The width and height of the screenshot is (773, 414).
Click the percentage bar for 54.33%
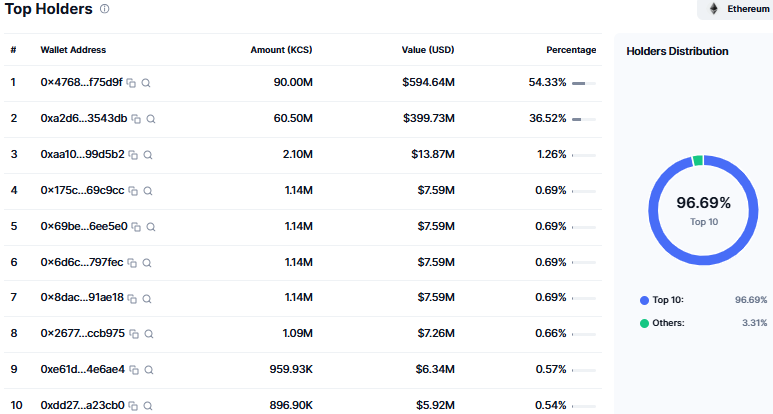point(584,83)
